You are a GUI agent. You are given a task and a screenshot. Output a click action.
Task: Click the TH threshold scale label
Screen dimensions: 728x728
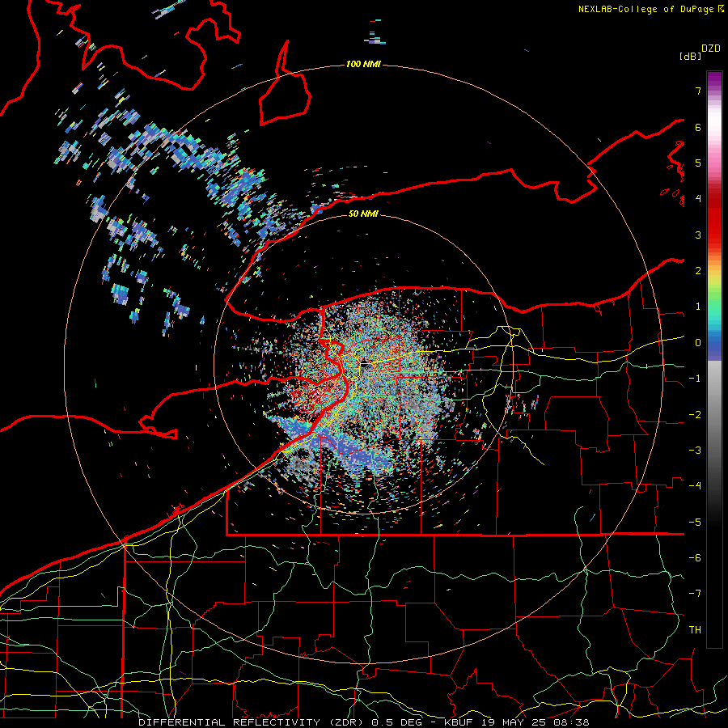(x=695, y=630)
